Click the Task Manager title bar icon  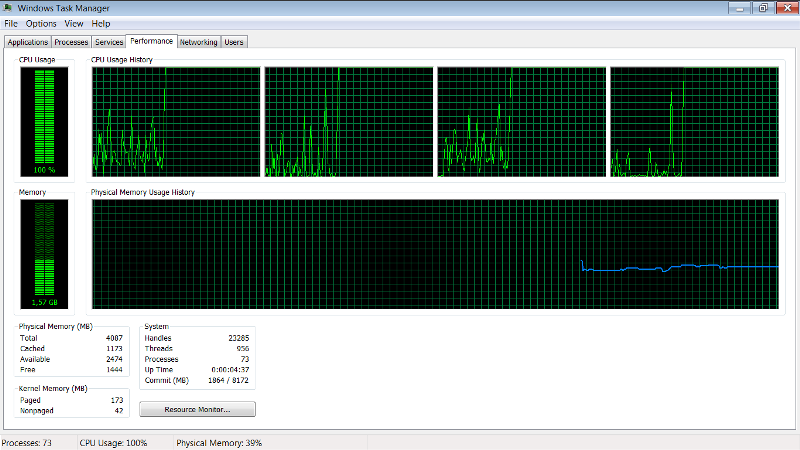[8, 8]
